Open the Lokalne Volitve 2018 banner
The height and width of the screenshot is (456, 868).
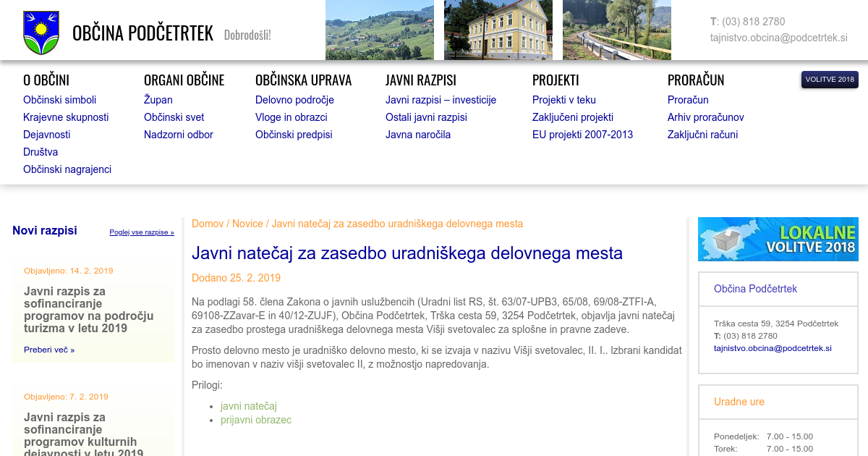pos(778,240)
